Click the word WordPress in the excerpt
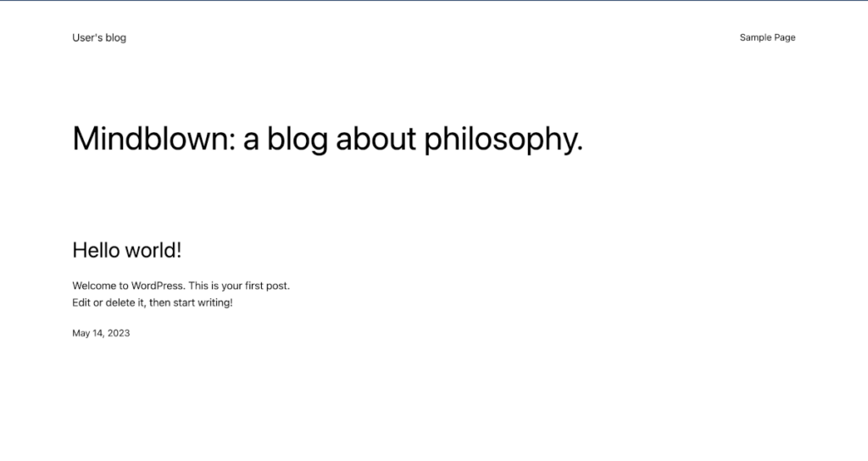 tap(157, 286)
